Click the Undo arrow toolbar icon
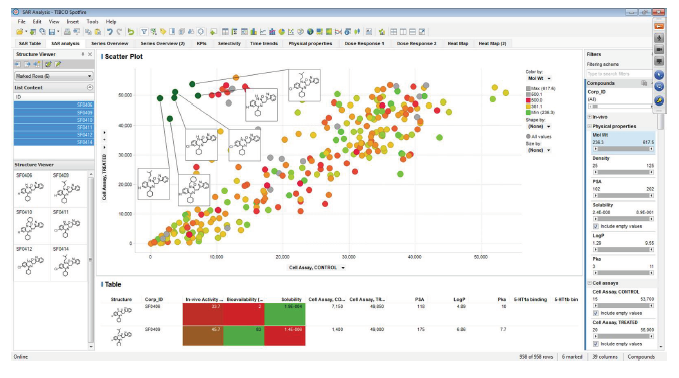 coord(110,32)
